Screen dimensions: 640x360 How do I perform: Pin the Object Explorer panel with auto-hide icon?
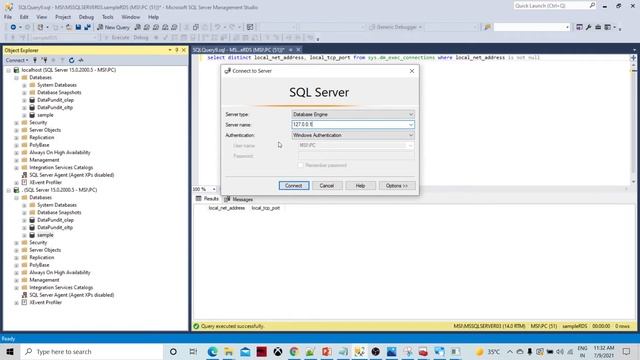tap(177, 50)
